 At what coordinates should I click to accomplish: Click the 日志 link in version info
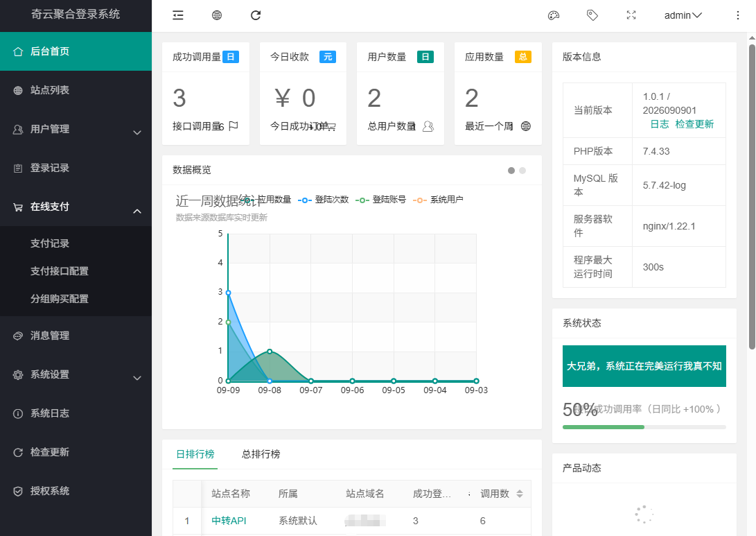(660, 125)
